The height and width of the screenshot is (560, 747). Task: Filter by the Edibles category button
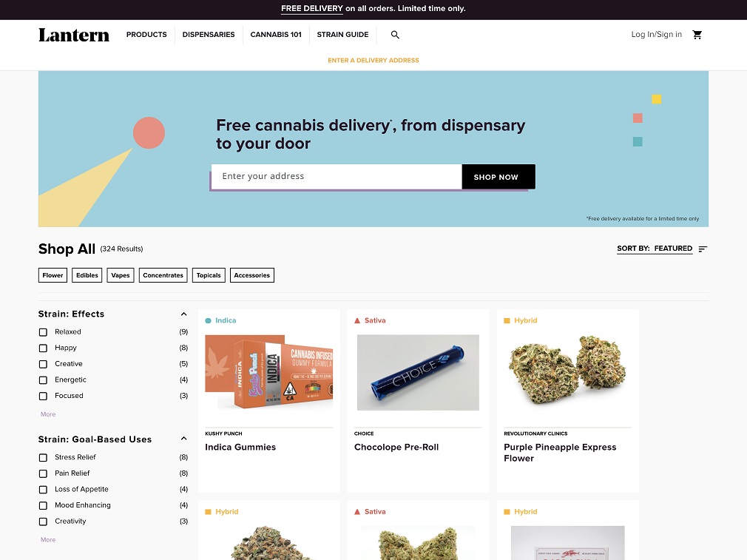tap(87, 275)
